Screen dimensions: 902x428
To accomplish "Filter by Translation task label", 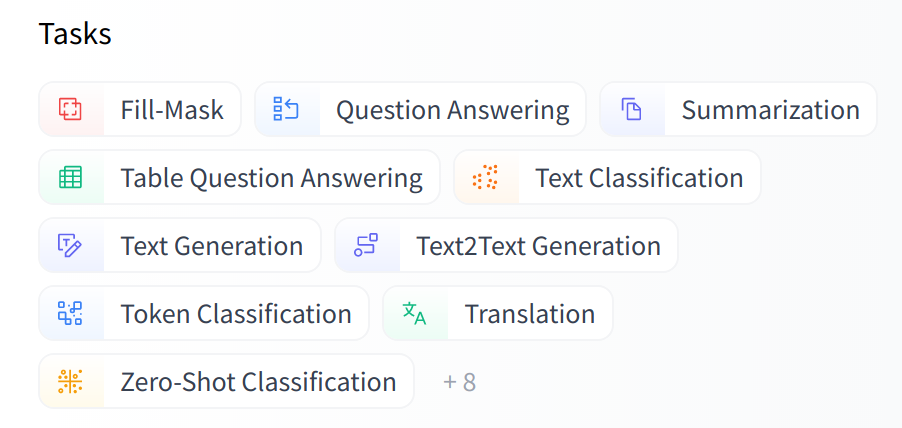I will [x=529, y=314].
